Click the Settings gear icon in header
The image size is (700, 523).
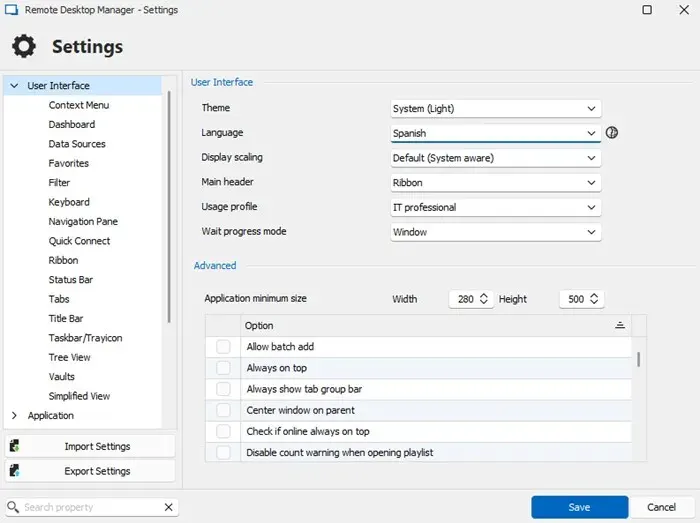tap(24, 46)
